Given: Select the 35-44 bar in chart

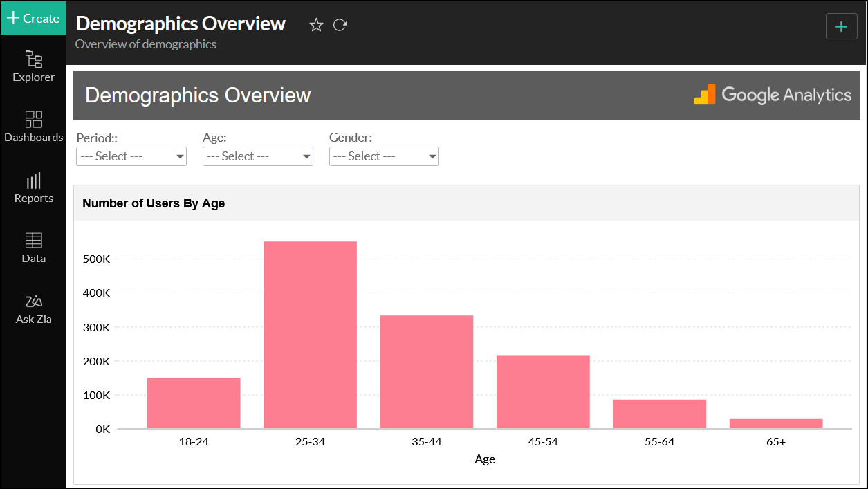Looking at the screenshot, I should (426, 372).
